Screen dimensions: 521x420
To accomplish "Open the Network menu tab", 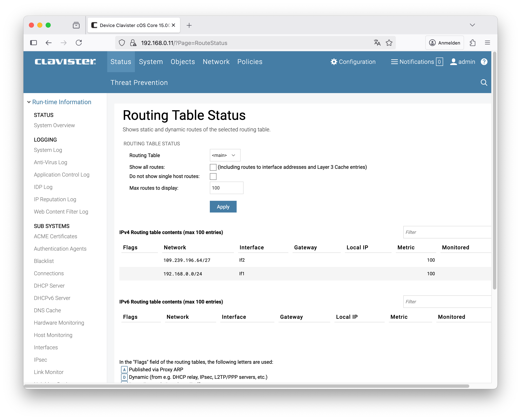I will 216,62.
